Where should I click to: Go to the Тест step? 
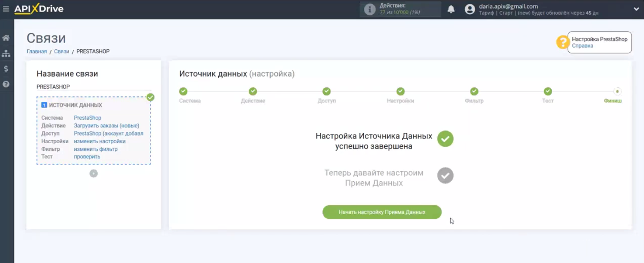click(548, 91)
